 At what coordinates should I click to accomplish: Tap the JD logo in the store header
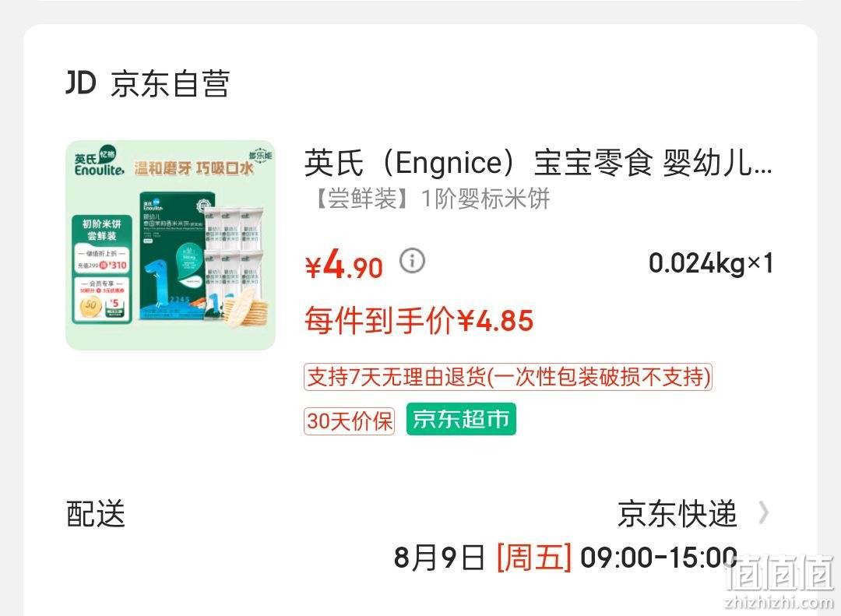point(81,83)
